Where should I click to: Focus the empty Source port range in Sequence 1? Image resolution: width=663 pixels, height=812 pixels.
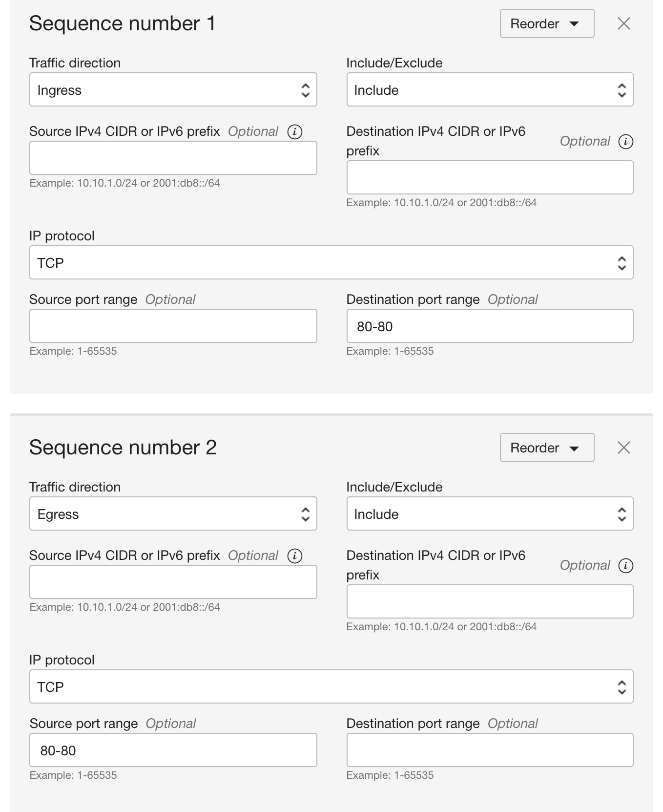tap(173, 326)
